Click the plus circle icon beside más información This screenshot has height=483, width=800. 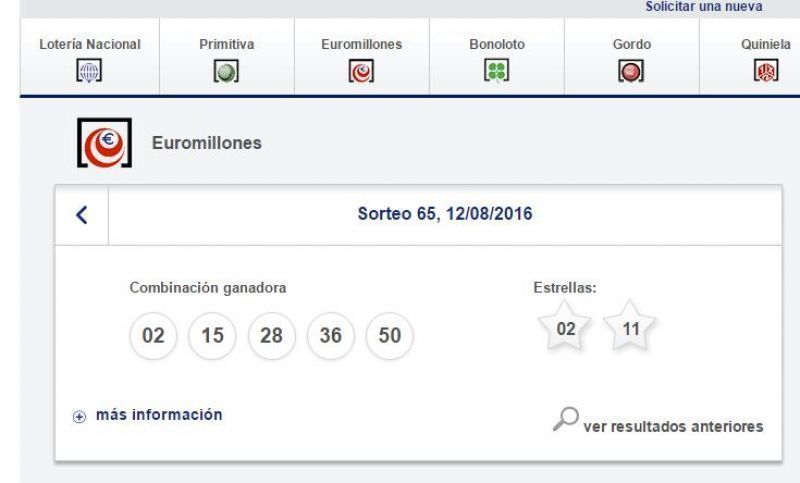pyautogui.click(x=79, y=417)
